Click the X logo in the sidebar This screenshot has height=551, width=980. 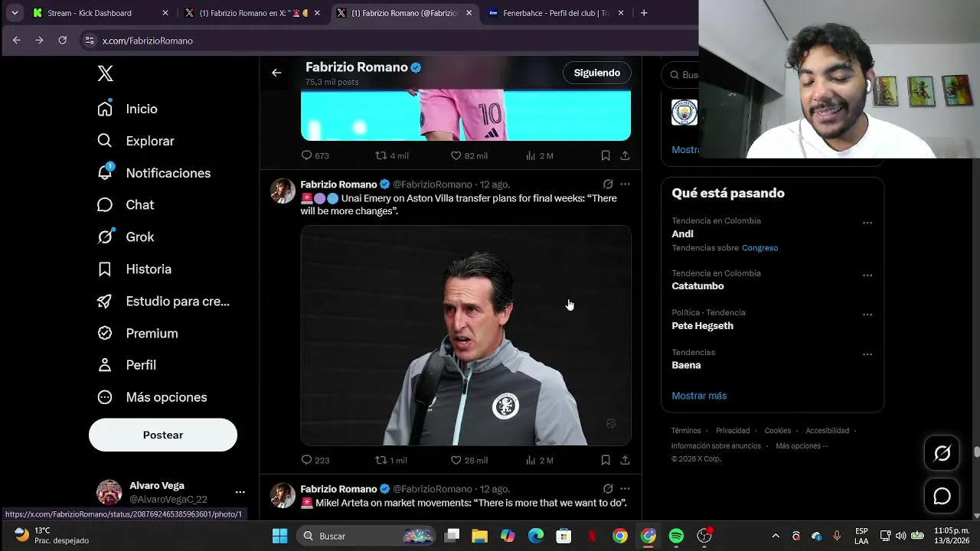click(106, 73)
